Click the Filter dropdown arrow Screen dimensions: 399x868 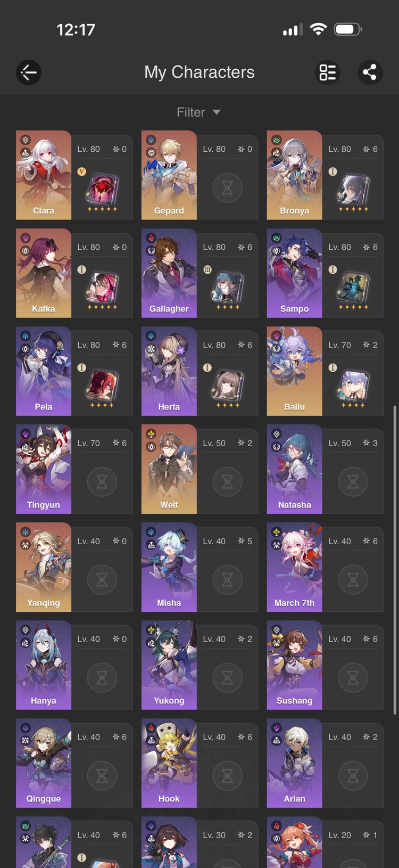217,112
